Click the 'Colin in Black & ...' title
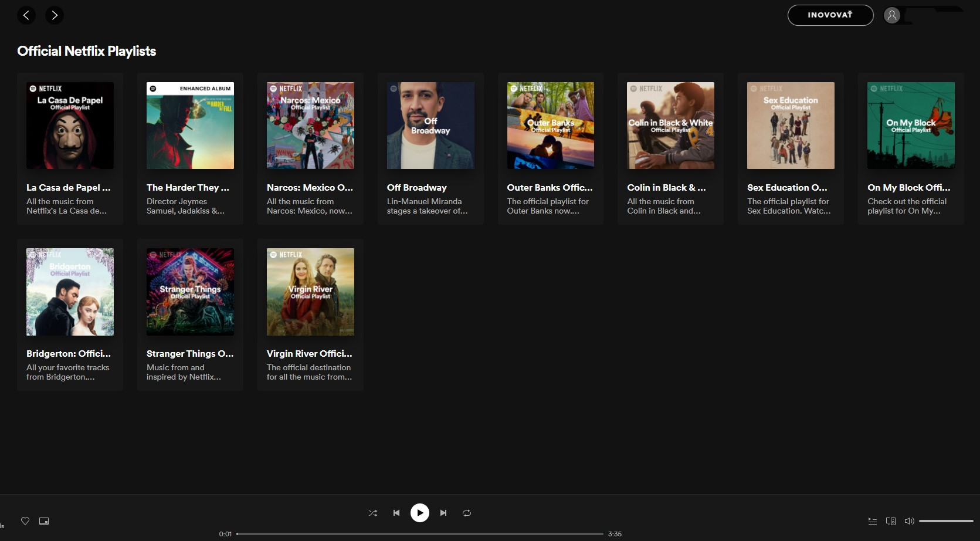The height and width of the screenshot is (541, 980). tap(667, 188)
